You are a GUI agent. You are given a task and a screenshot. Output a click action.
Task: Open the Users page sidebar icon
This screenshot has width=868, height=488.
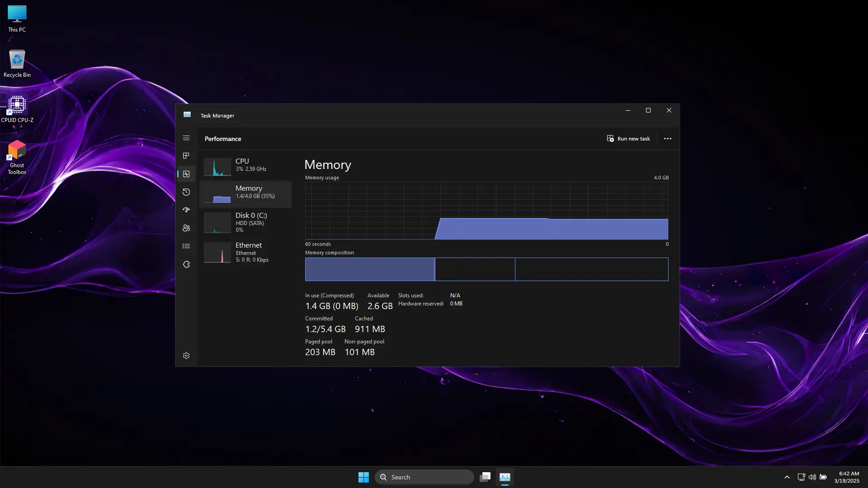tap(186, 228)
